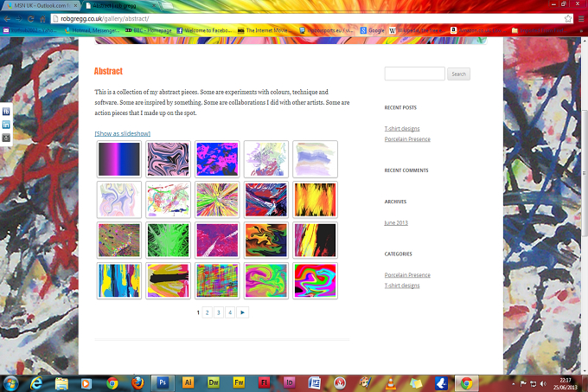The image size is (588, 392).
Task: Click the Search button
Action: (458, 74)
